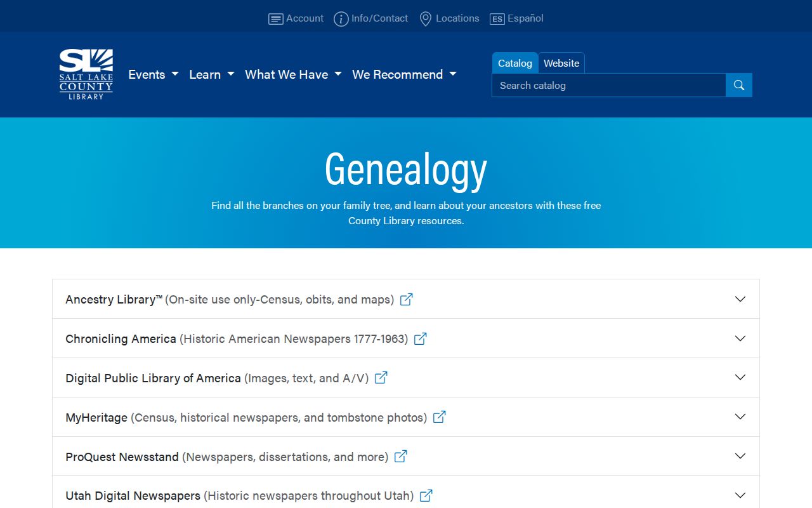Viewport: 812px width, 508px height.
Task: Open Digital Public Library external link icon
Action: click(381, 378)
